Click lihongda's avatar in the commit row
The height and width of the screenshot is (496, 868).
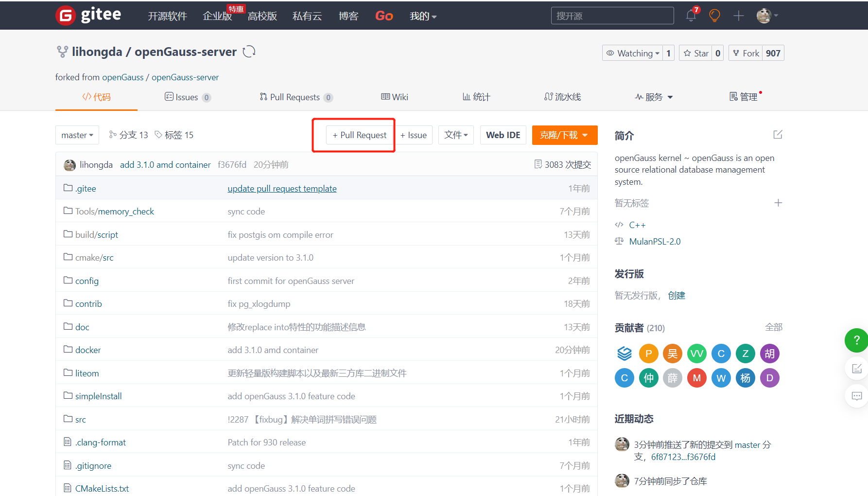tap(69, 165)
